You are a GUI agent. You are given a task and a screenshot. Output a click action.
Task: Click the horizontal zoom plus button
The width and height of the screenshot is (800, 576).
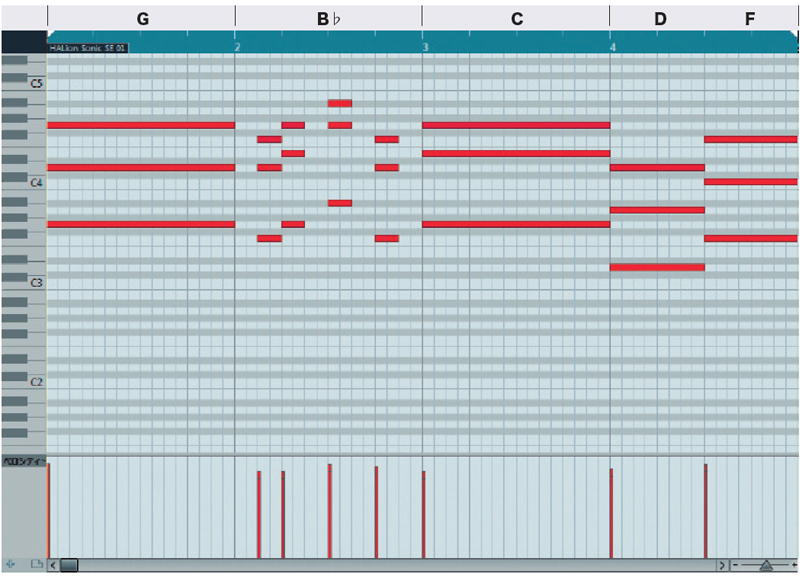pyautogui.click(x=794, y=565)
